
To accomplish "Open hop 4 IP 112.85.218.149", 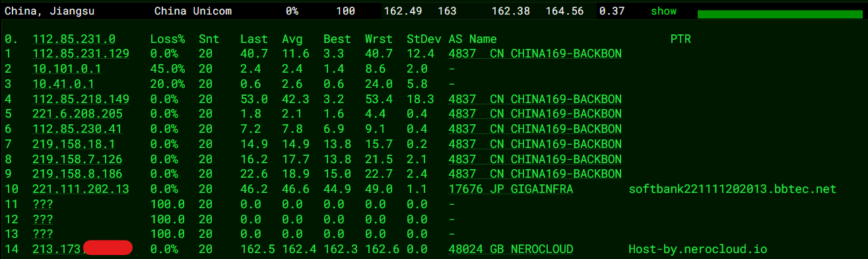I will [x=81, y=99].
